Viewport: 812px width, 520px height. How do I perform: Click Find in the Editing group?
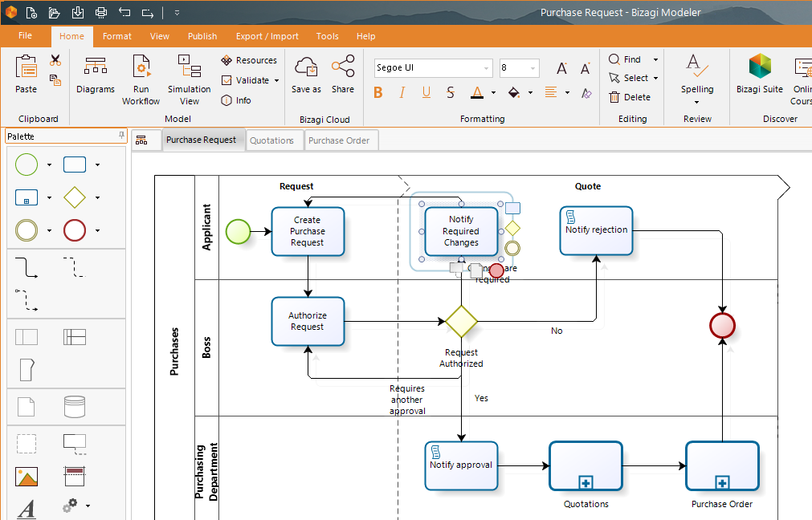pyautogui.click(x=625, y=59)
